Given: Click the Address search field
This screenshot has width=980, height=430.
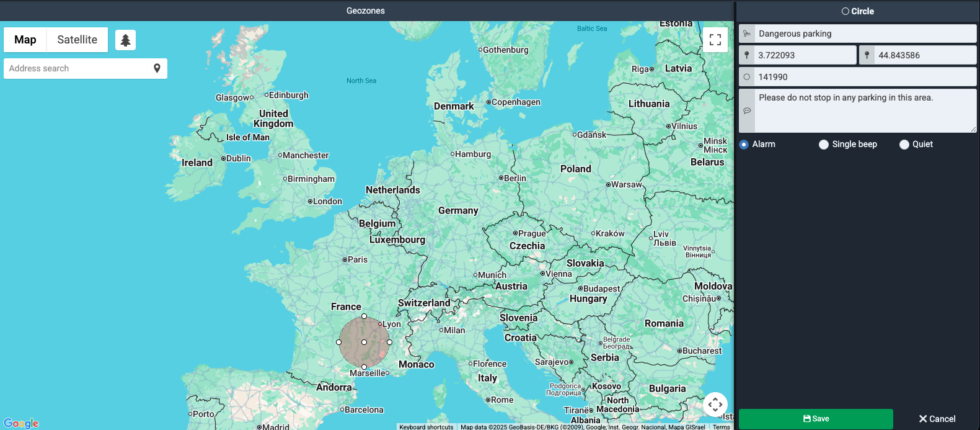Looking at the screenshot, I should 77,68.
